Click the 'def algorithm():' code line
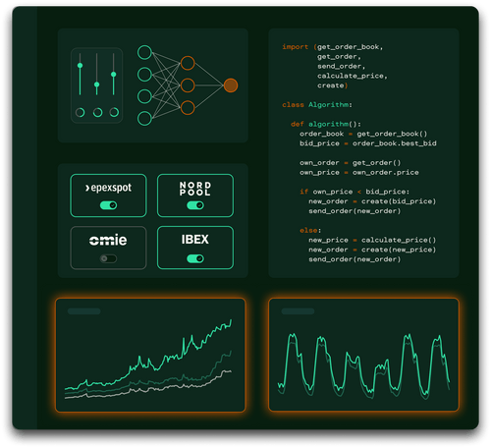The height and width of the screenshot is (448, 491). point(326,124)
